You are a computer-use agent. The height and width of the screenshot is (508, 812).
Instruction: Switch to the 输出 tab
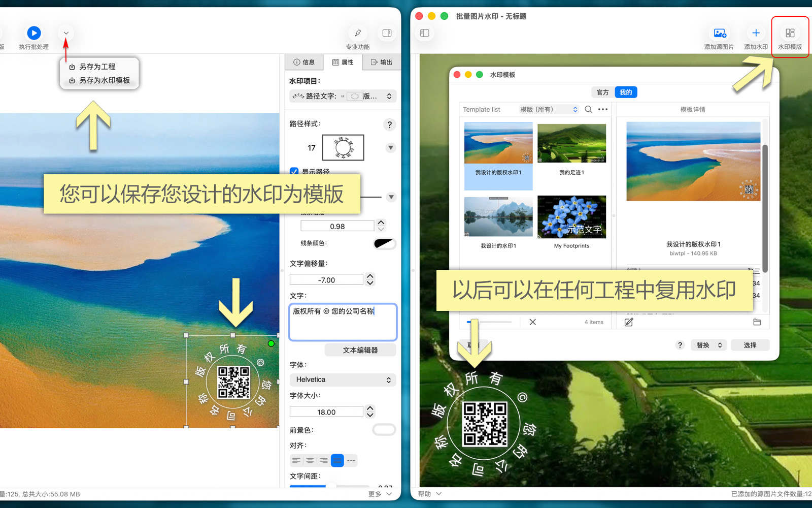click(x=382, y=62)
